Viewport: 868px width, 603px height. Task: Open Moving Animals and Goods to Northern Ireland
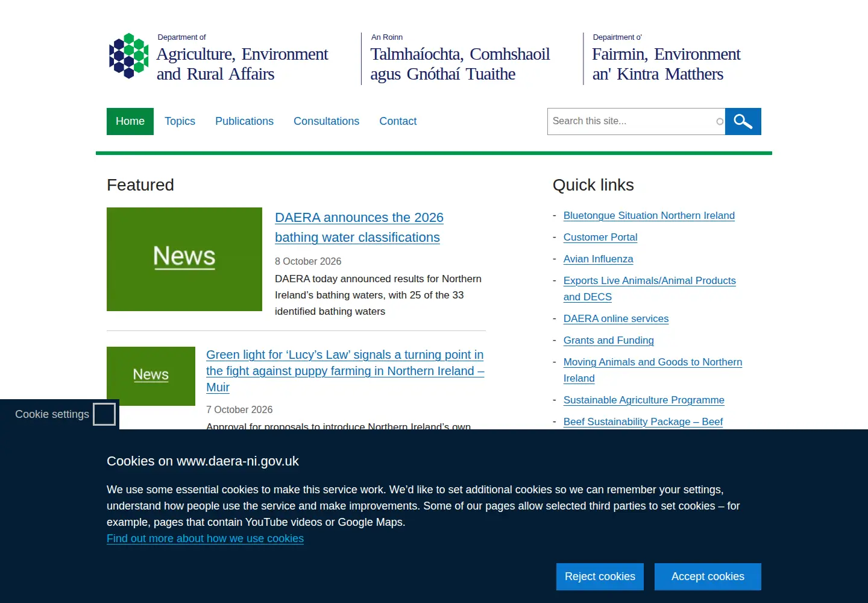[x=653, y=370]
